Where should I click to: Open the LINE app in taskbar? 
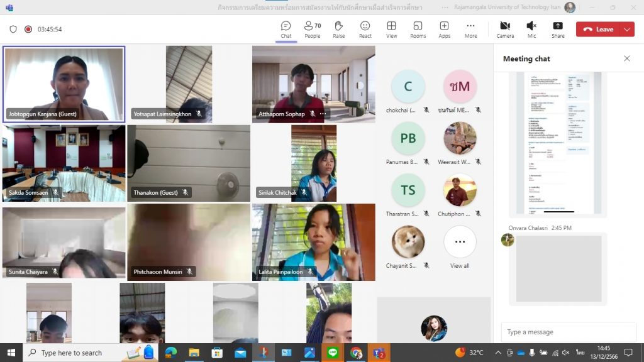[333, 353]
